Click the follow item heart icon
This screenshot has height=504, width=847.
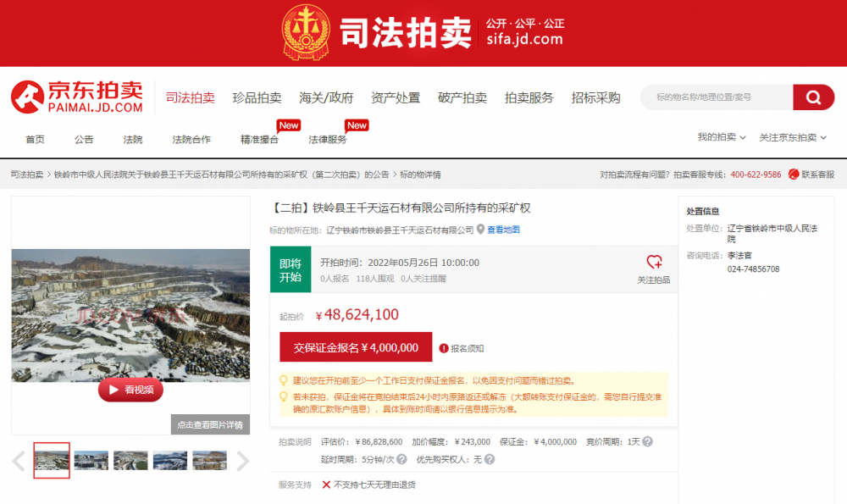[x=654, y=262]
